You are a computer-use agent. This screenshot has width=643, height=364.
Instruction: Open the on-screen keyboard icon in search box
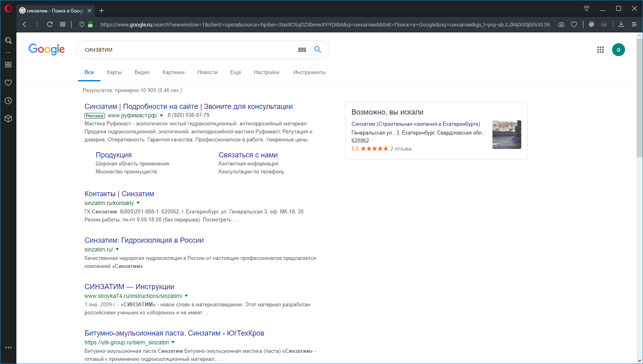pos(302,50)
